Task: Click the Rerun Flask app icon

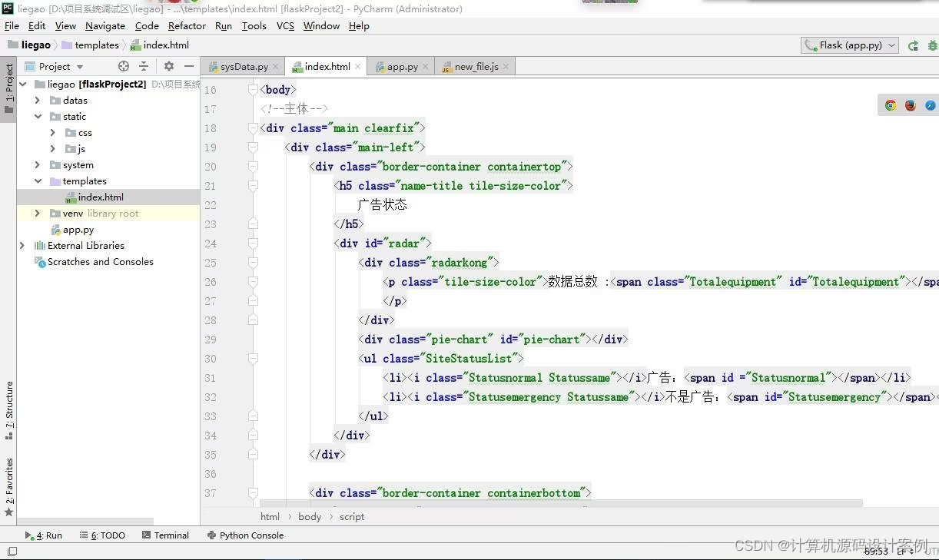Action: (x=913, y=45)
